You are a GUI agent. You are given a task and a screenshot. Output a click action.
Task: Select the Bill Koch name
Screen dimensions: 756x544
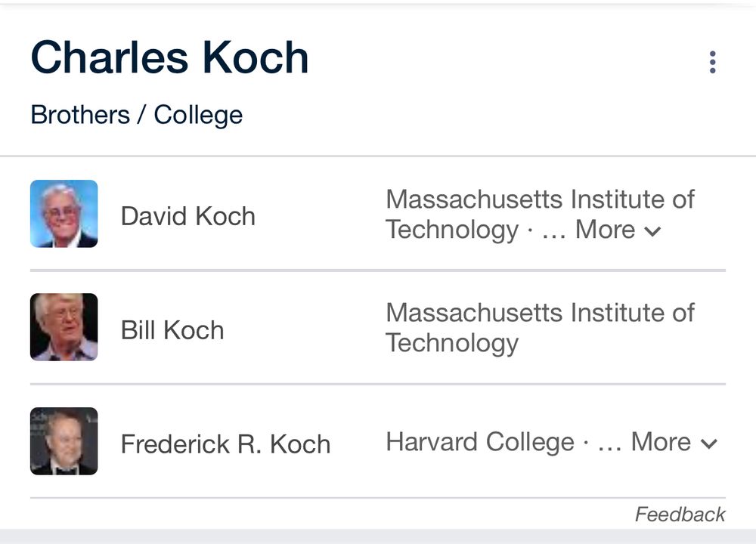172,330
